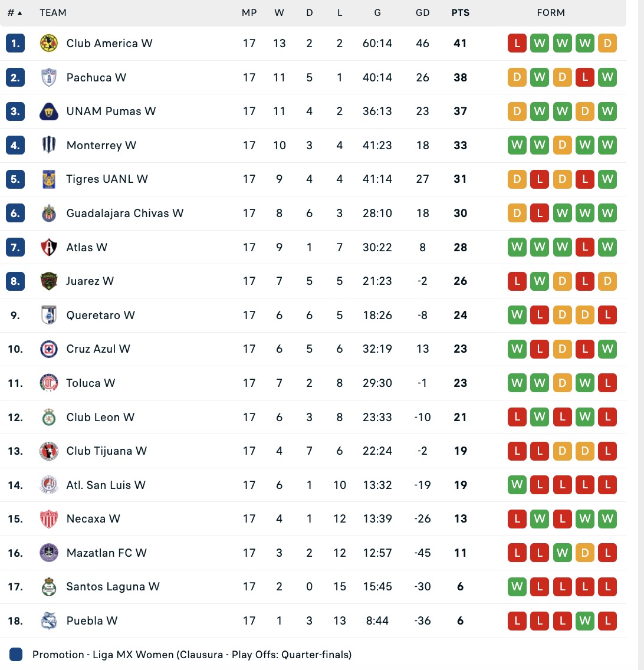Sort table by MP column header
Image resolution: width=644 pixels, height=670 pixels.
click(x=249, y=12)
